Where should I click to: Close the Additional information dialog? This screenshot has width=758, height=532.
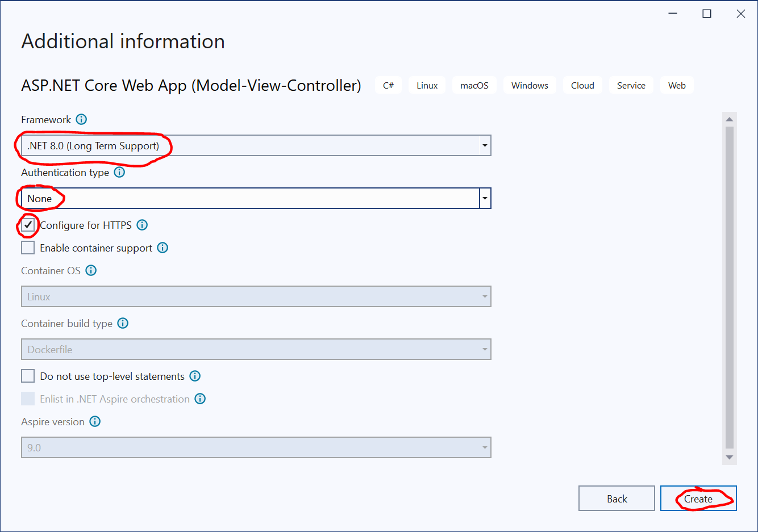pyautogui.click(x=741, y=14)
